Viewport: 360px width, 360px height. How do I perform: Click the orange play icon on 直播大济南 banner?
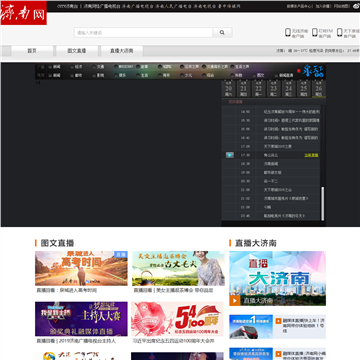click(x=235, y=301)
